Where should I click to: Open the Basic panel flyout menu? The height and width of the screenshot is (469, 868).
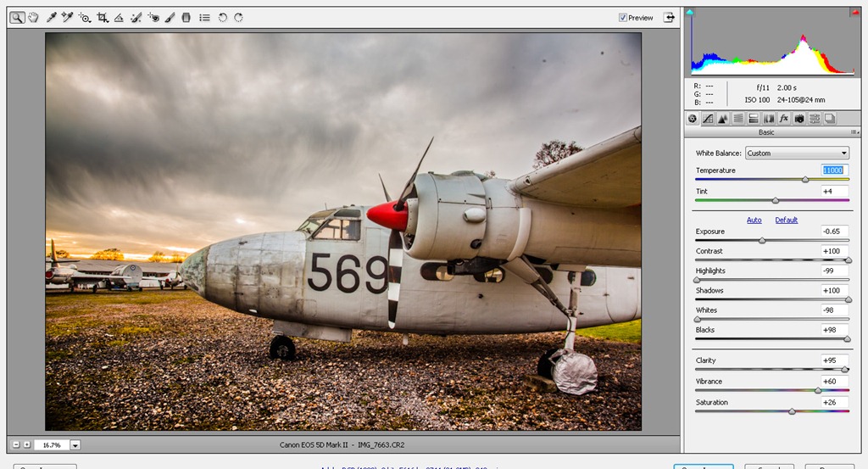pyautogui.click(x=855, y=132)
